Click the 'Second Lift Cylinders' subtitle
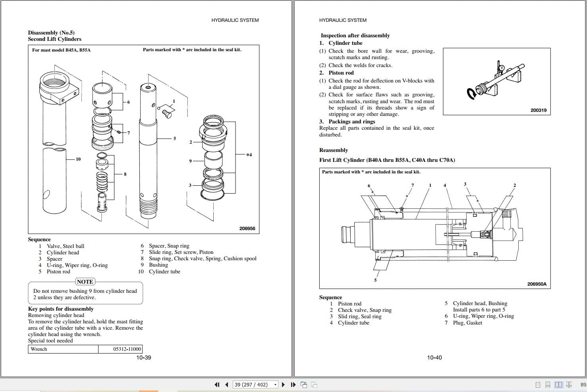Viewport: 587px width, 392px height. click(x=54, y=39)
